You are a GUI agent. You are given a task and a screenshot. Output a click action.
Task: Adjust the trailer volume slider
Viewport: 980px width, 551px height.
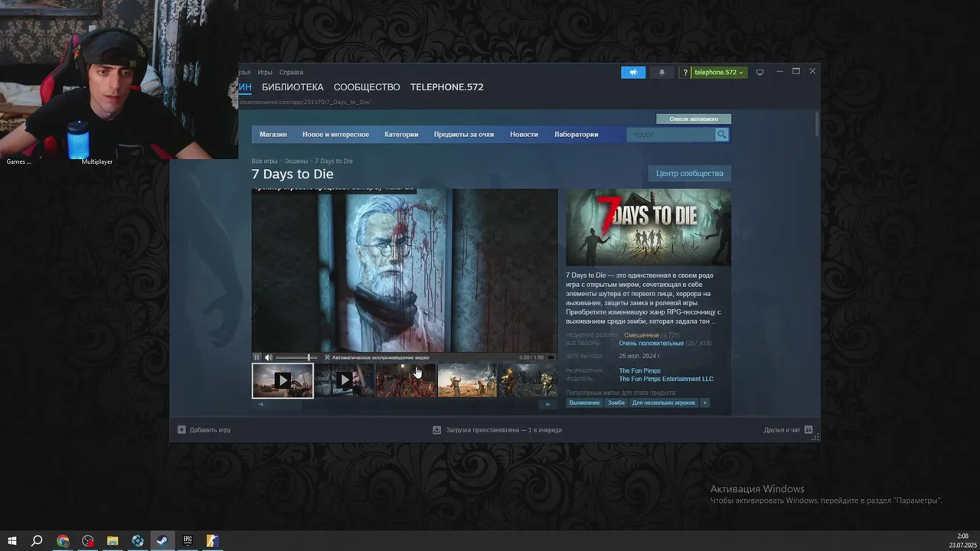click(x=297, y=357)
